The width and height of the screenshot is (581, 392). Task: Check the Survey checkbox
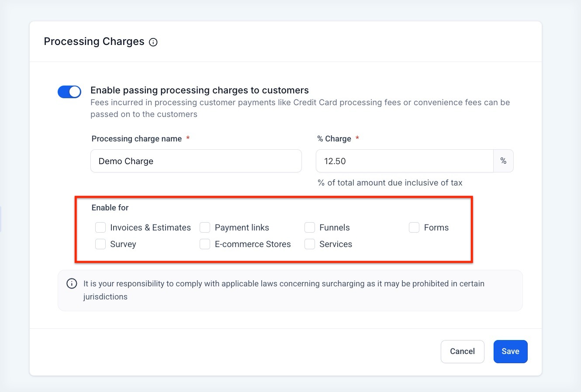point(100,244)
